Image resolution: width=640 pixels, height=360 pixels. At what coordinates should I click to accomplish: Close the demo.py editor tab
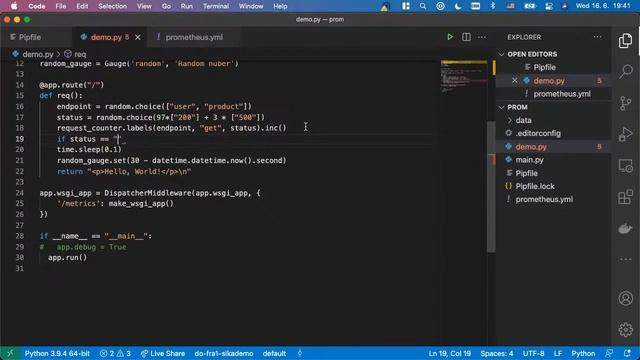pyautogui.click(x=138, y=37)
